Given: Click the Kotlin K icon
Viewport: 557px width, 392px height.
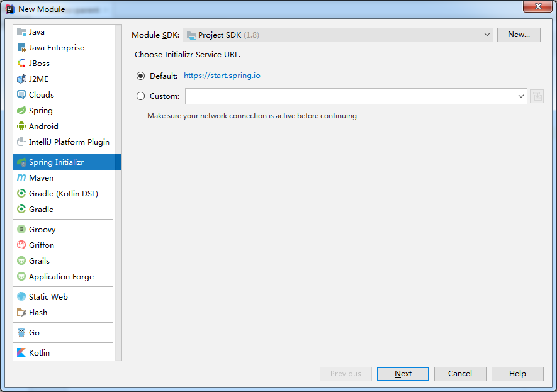Looking at the screenshot, I should pos(21,352).
